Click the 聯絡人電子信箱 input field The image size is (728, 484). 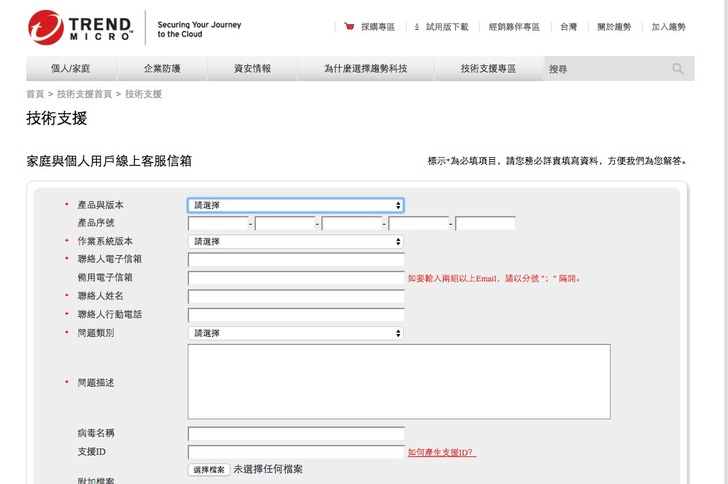pos(296,260)
